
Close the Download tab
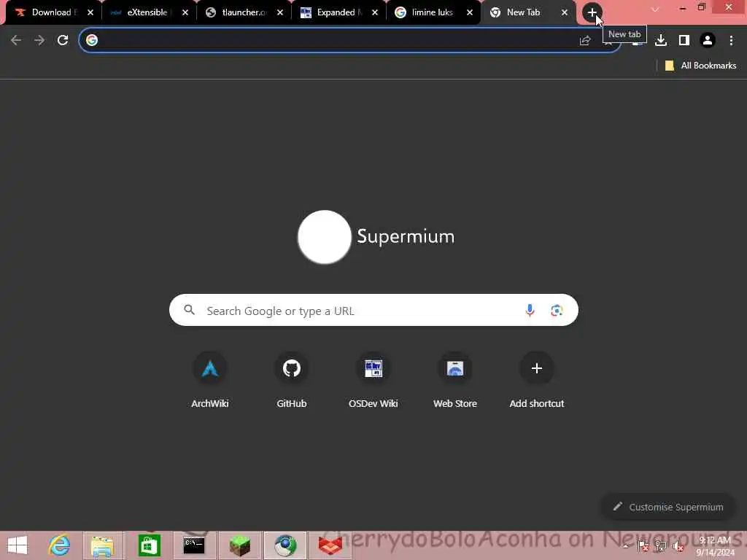pos(90,13)
